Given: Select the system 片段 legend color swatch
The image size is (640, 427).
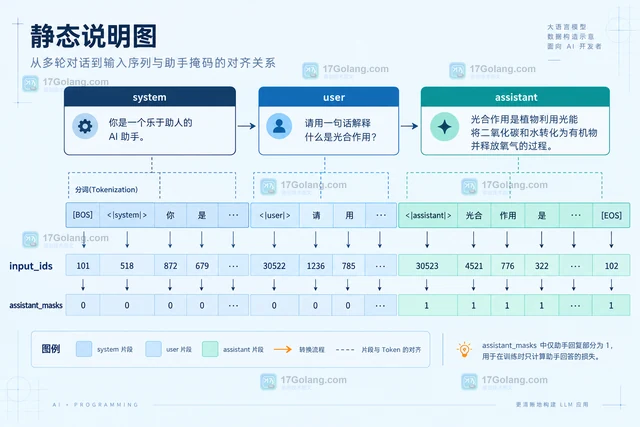Looking at the screenshot, I should pos(84,349).
